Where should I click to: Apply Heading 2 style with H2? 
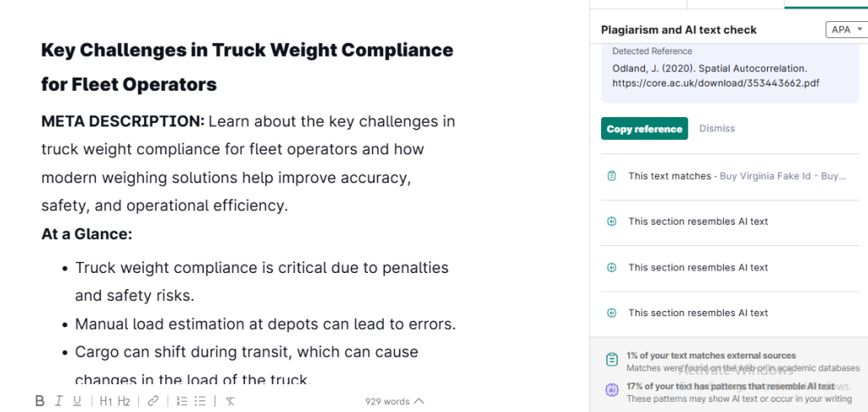click(124, 401)
